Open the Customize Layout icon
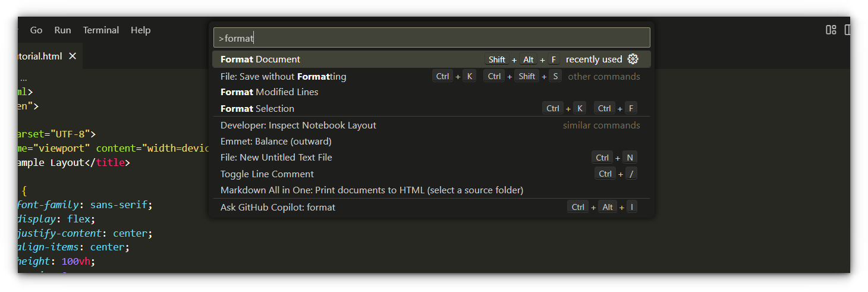868x292 pixels. tap(831, 30)
